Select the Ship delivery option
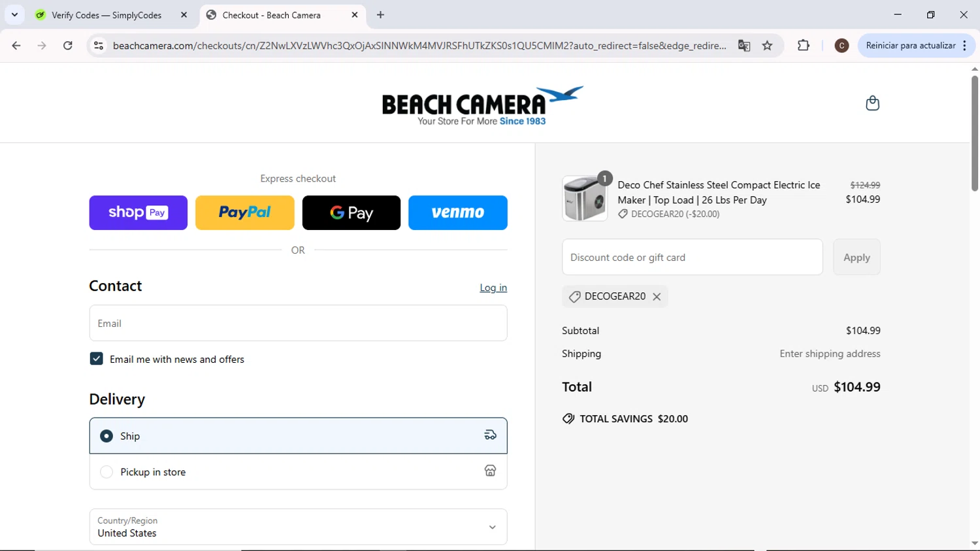980x551 pixels. pos(298,436)
